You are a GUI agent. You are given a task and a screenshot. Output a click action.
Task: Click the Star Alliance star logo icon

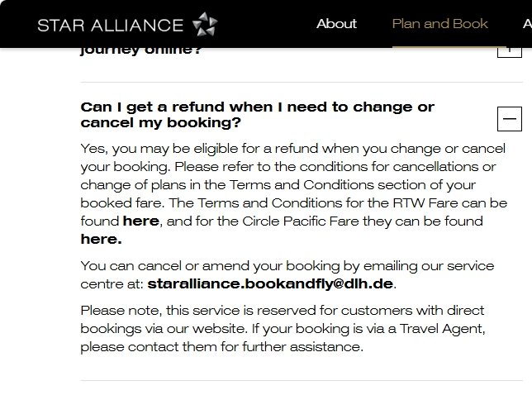click(x=205, y=25)
